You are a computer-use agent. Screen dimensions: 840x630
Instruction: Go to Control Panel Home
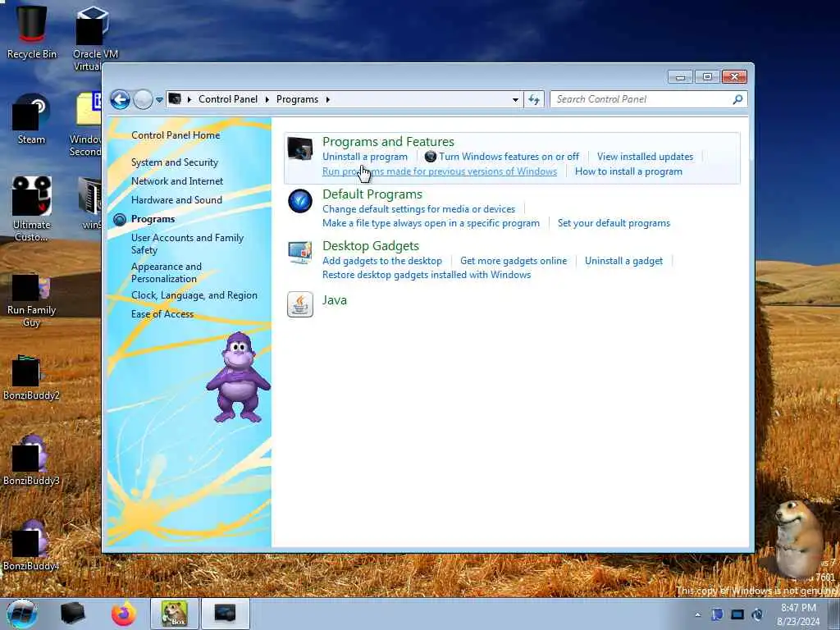[x=176, y=135]
